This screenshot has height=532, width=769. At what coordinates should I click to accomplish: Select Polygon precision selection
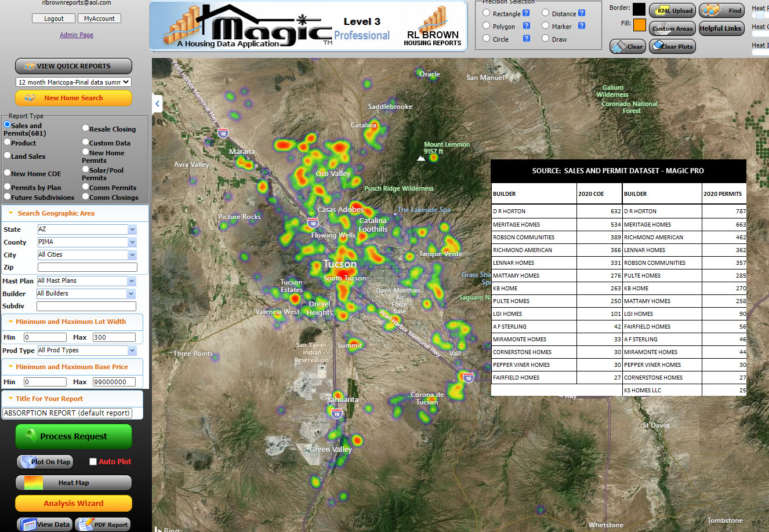click(x=487, y=25)
